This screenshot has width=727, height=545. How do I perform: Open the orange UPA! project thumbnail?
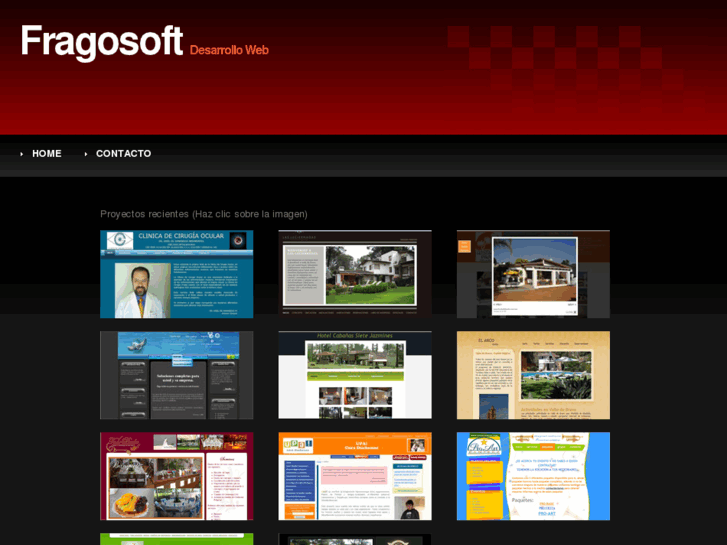pyautogui.click(x=355, y=476)
